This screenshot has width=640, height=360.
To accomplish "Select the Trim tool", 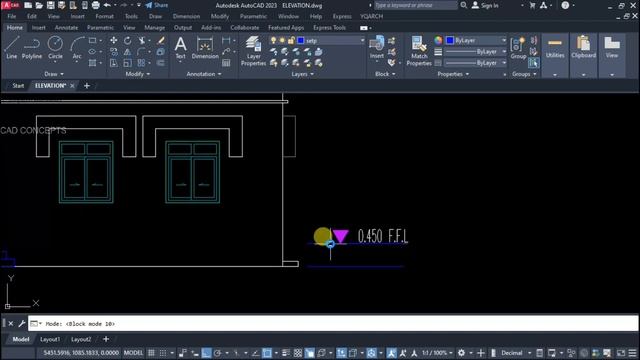I will tap(142, 40).
